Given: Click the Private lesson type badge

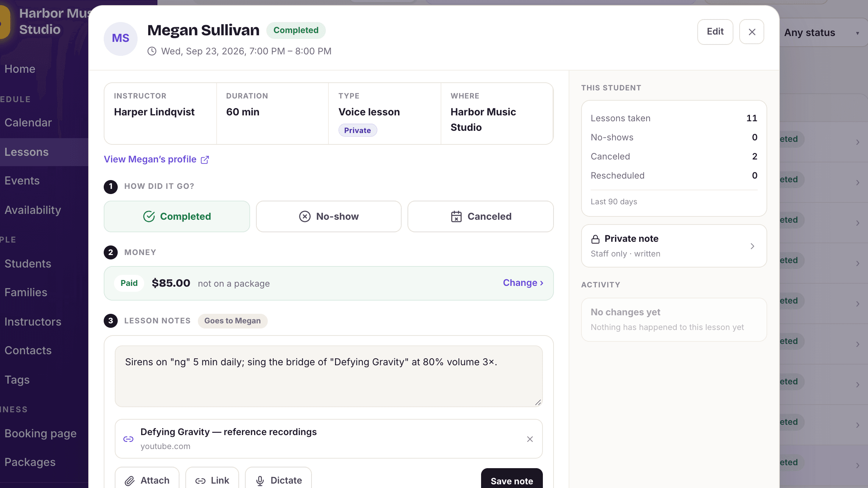Looking at the screenshot, I should click(x=357, y=130).
